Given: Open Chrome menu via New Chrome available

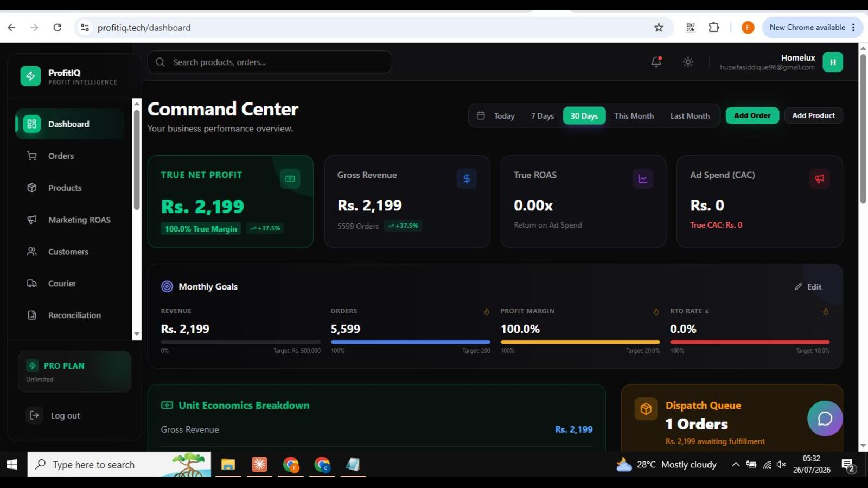Looking at the screenshot, I should pyautogui.click(x=812, y=27).
